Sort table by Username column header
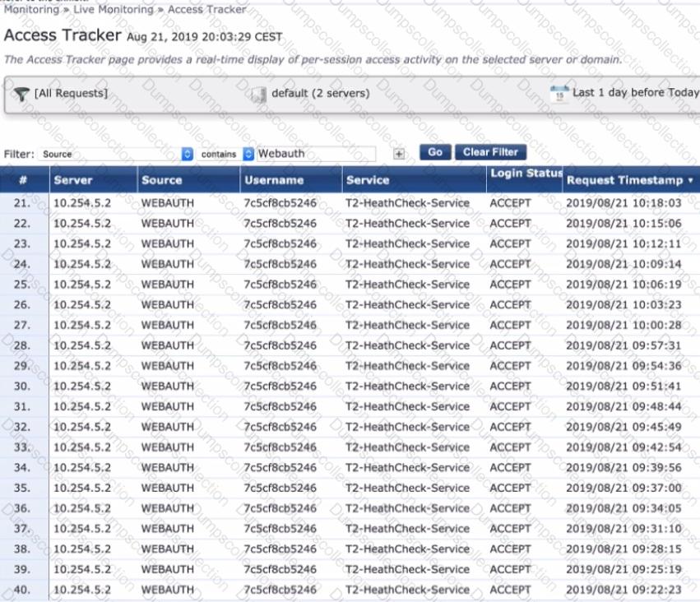This screenshot has height=602, width=700. 273,180
